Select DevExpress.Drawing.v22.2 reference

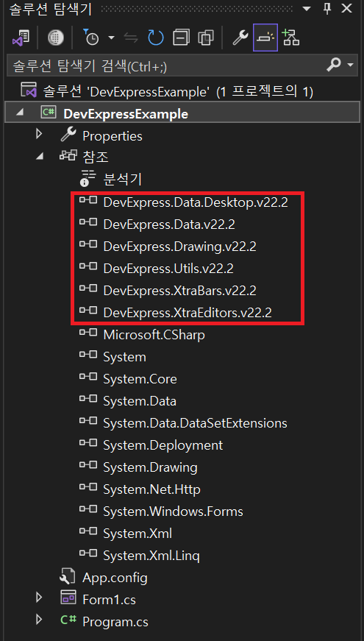click(179, 246)
